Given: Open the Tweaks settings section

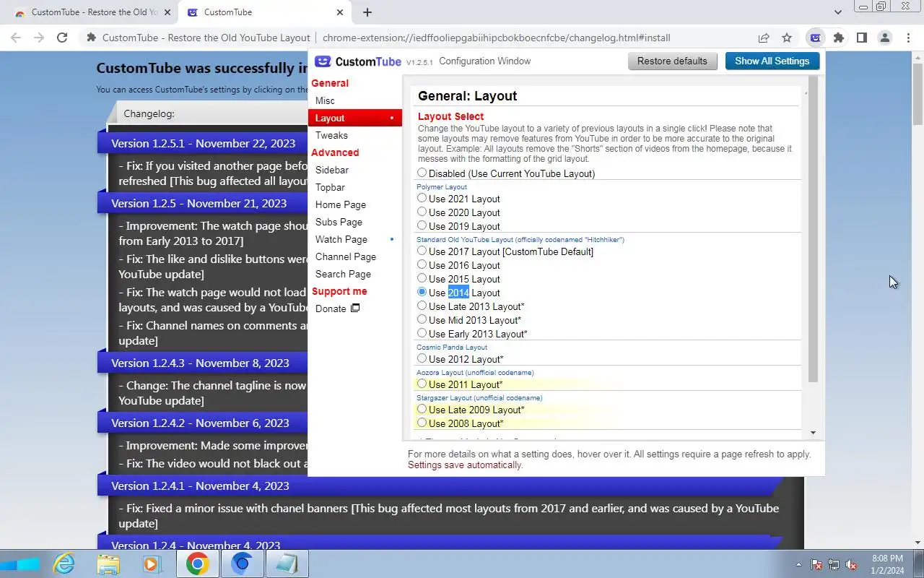Looking at the screenshot, I should pyautogui.click(x=331, y=135).
